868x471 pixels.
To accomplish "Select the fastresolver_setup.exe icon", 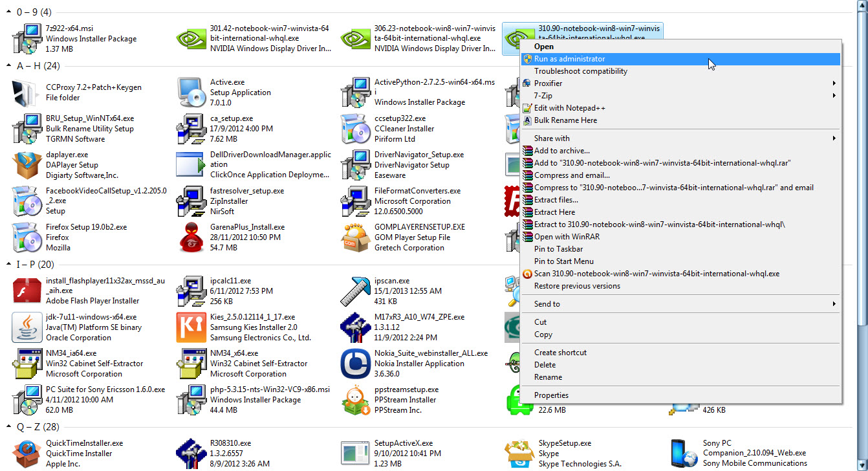I will tap(191, 201).
